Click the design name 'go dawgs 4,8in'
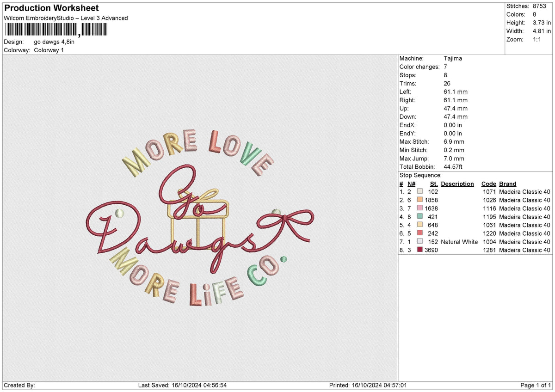The image size is (555, 392). [54, 42]
